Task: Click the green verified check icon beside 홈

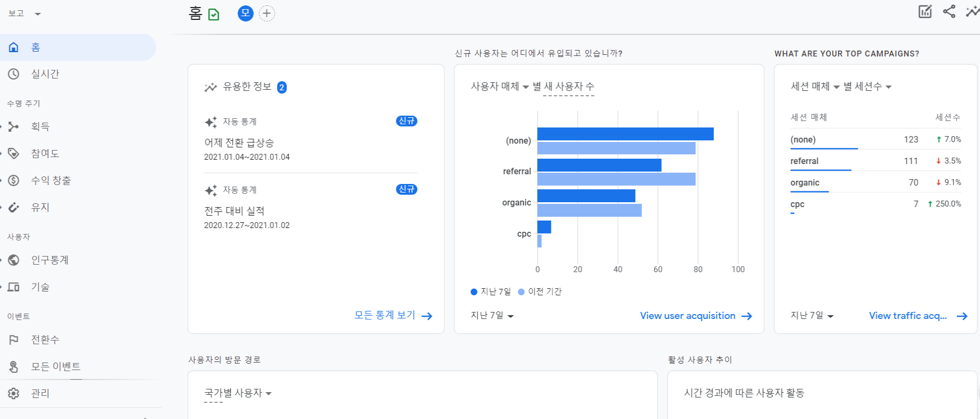Action: pyautogui.click(x=214, y=15)
